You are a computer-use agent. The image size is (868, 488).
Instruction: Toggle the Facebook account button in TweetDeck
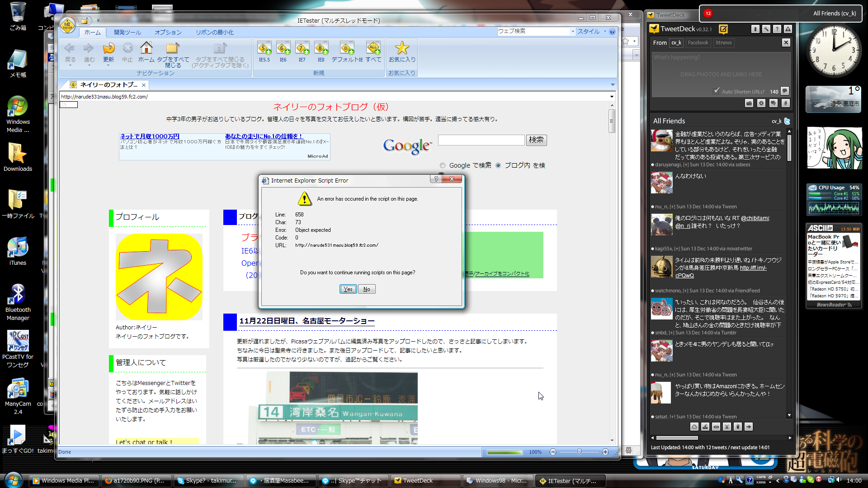pos(698,42)
